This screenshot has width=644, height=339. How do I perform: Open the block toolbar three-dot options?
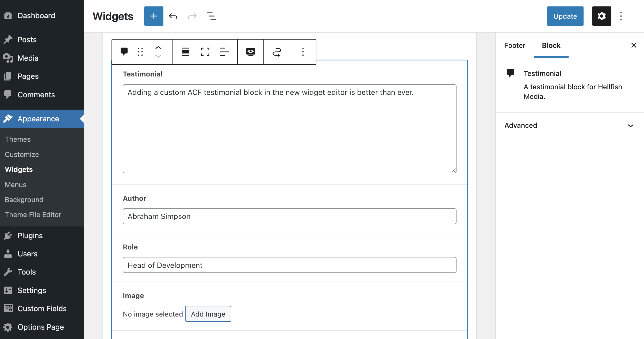[303, 52]
